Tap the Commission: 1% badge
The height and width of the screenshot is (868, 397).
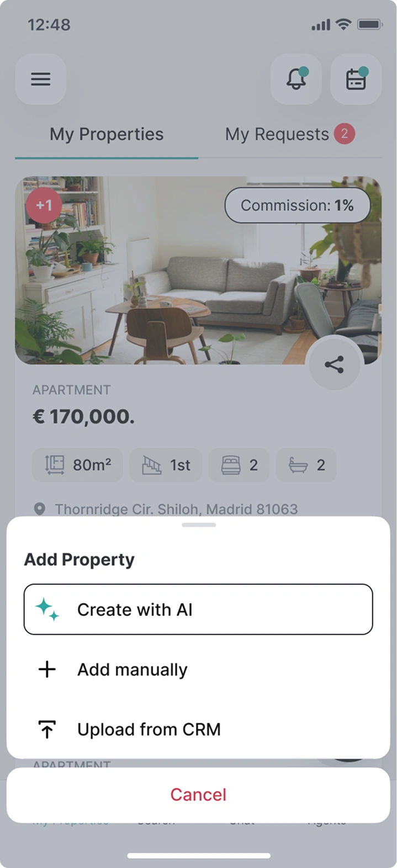point(297,205)
